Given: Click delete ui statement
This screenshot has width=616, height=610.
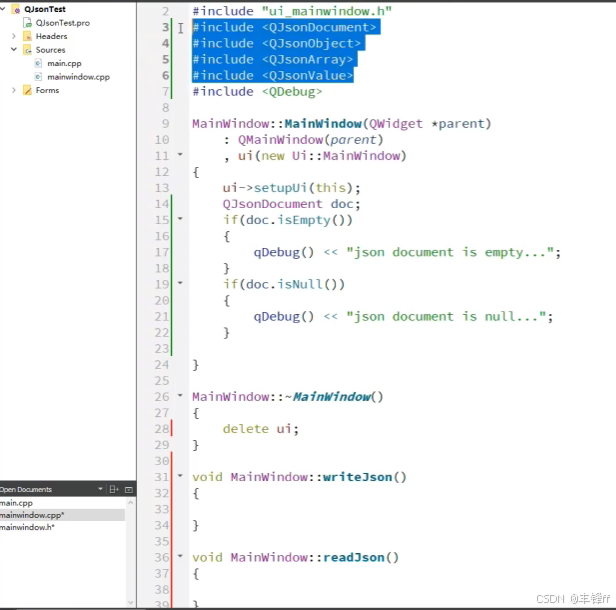Looking at the screenshot, I should (261, 429).
